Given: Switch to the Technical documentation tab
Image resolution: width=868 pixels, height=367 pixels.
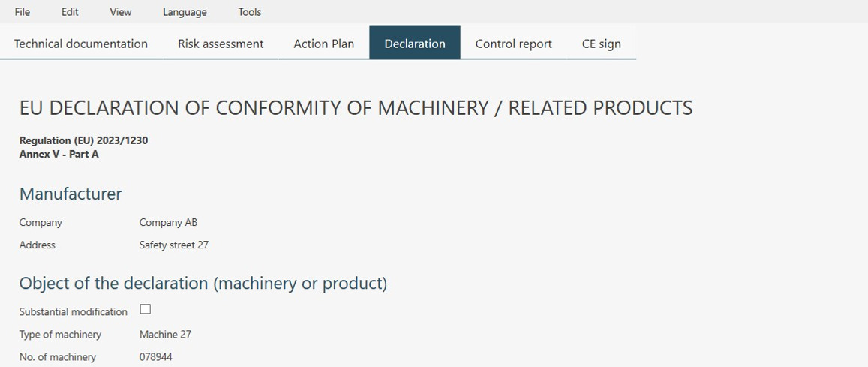Looking at the screenshot, I should [x=81, y=44].
